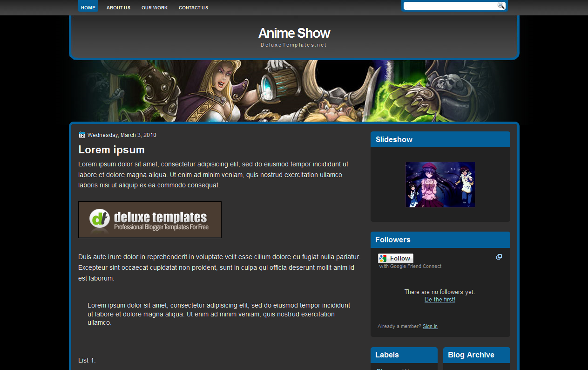Click the search magnifier icon
Viewport: 588px width, 370px height.
pos(501,6)
